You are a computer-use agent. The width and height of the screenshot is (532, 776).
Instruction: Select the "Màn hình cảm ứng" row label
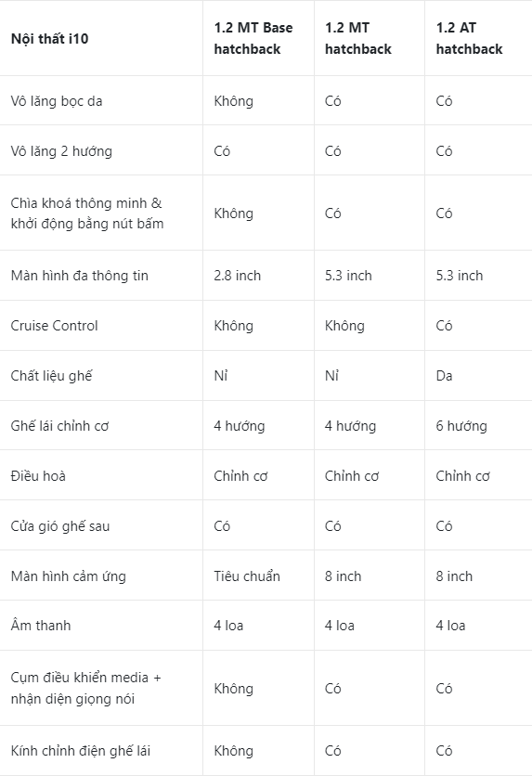click(69, 576)
